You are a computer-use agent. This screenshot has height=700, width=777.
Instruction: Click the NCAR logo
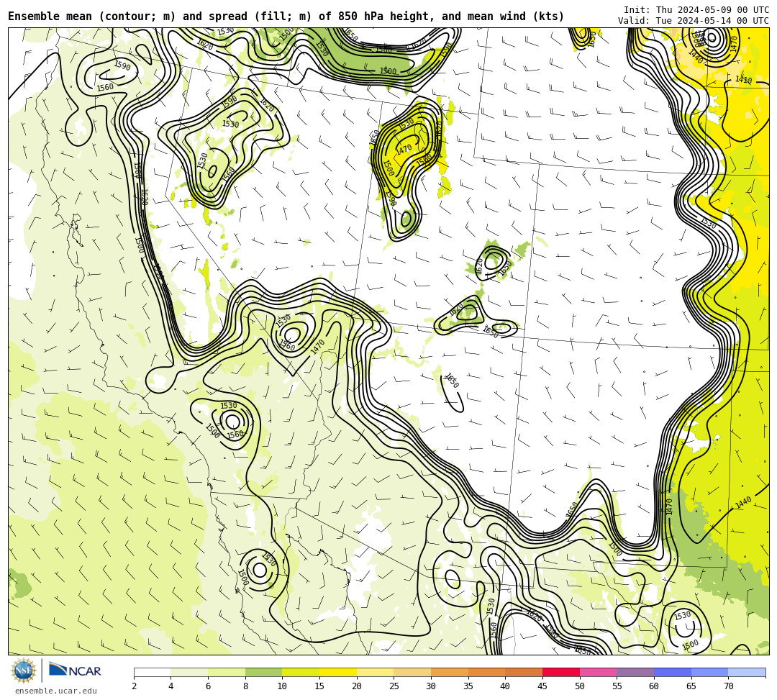75,671
